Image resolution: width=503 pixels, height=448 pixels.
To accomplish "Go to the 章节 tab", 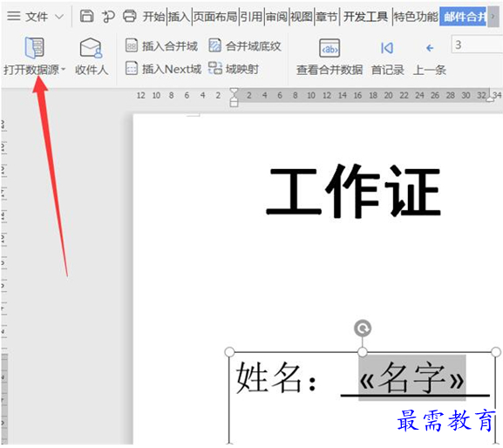I will (x=327, y=16).
